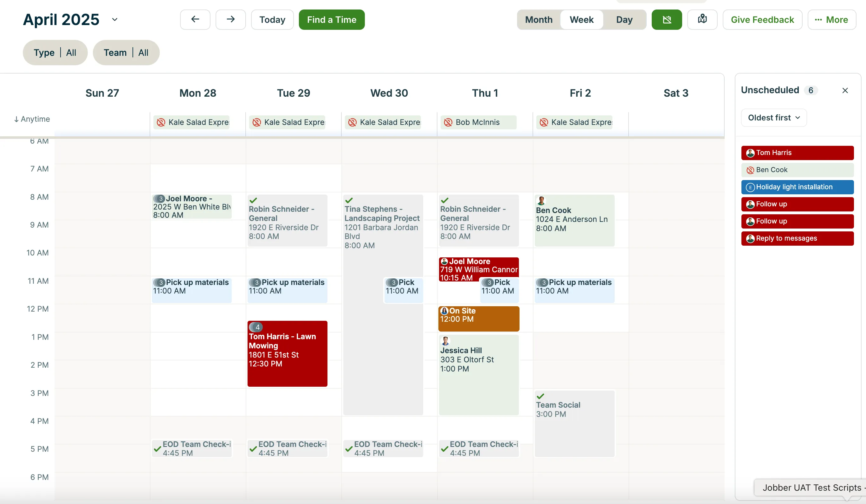The width and height of the screenshot is (866, 504).
Task: Open Wednesday's Kale Salad Express anytime item
Action: 383,122
